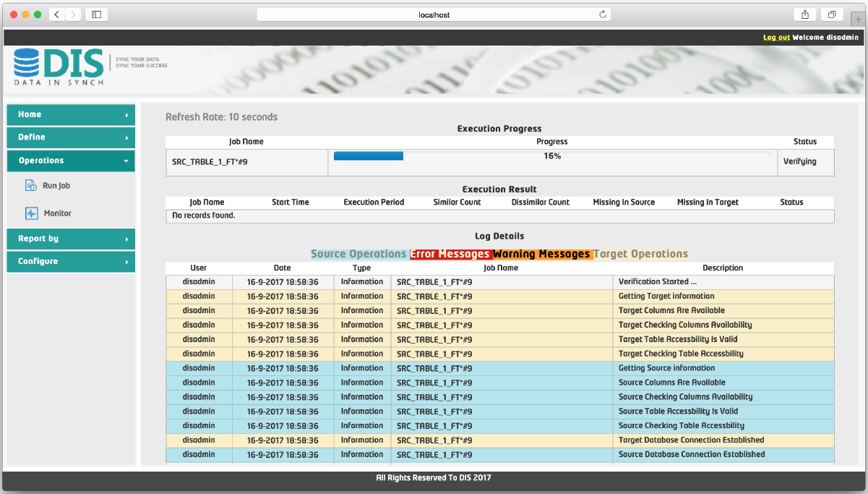Click 'Target Database Connection Established' entry

click(x=691, y=440)
